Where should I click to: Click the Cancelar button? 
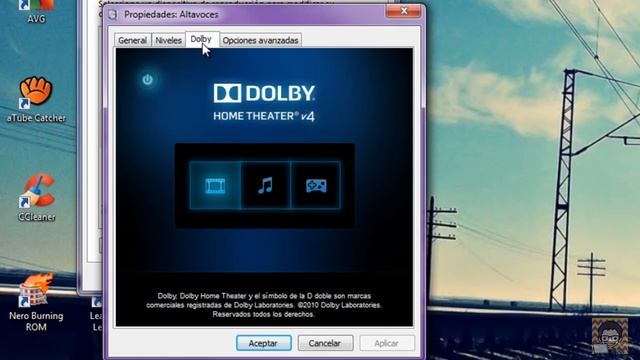pyautogui.click(x=325, y=343)
